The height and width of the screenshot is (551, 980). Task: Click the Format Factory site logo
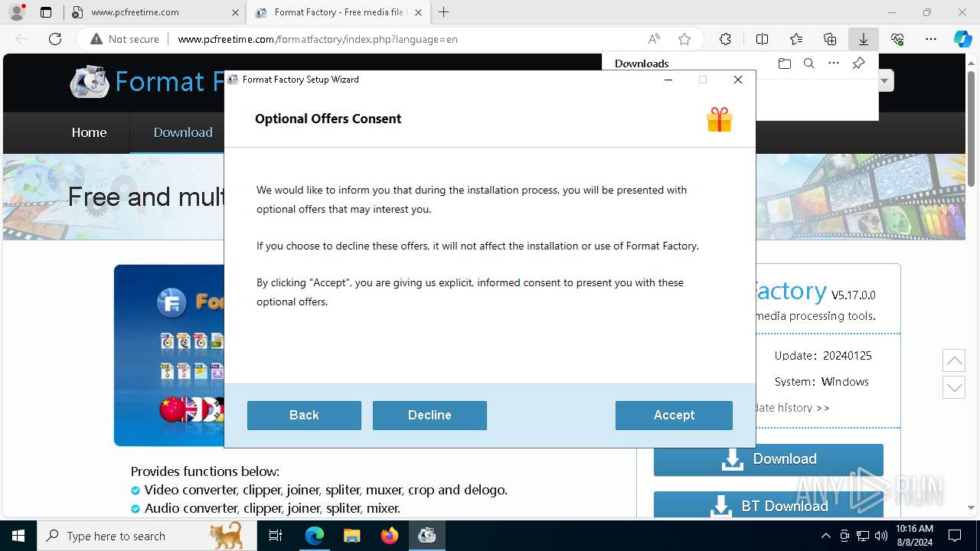(90, 82)
